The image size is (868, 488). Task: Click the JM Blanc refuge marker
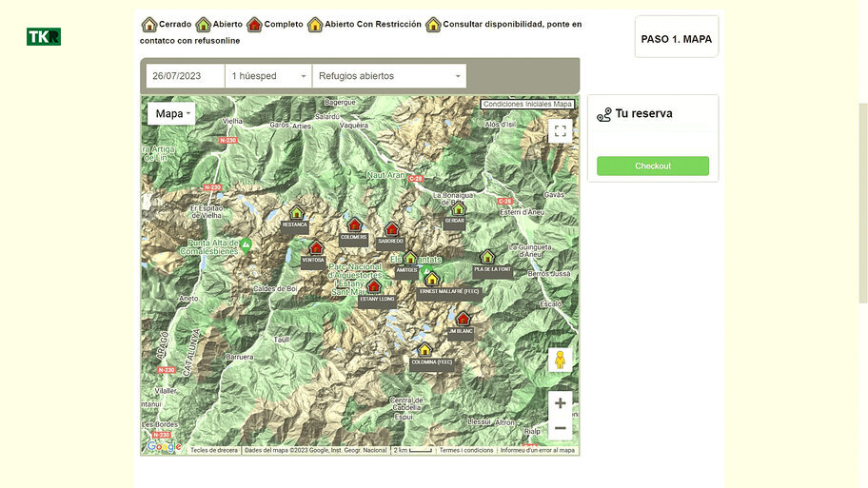(x=463, y=319)
